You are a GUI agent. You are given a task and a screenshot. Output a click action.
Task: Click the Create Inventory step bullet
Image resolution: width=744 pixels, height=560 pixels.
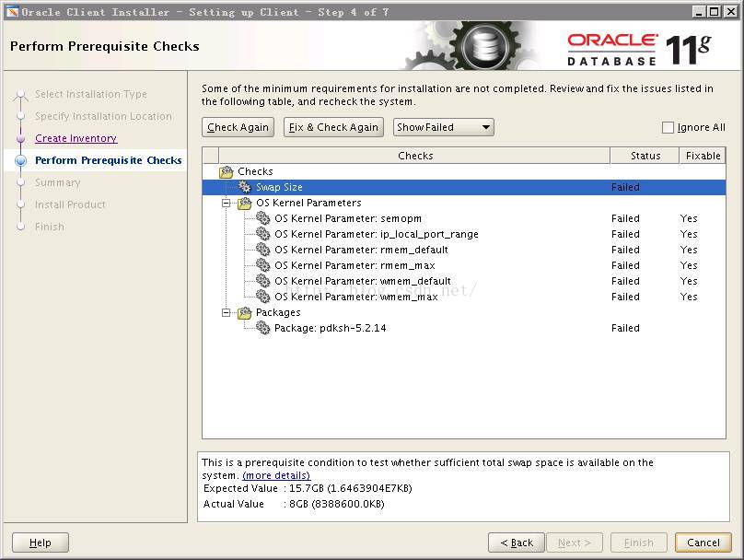coord(20,138)
